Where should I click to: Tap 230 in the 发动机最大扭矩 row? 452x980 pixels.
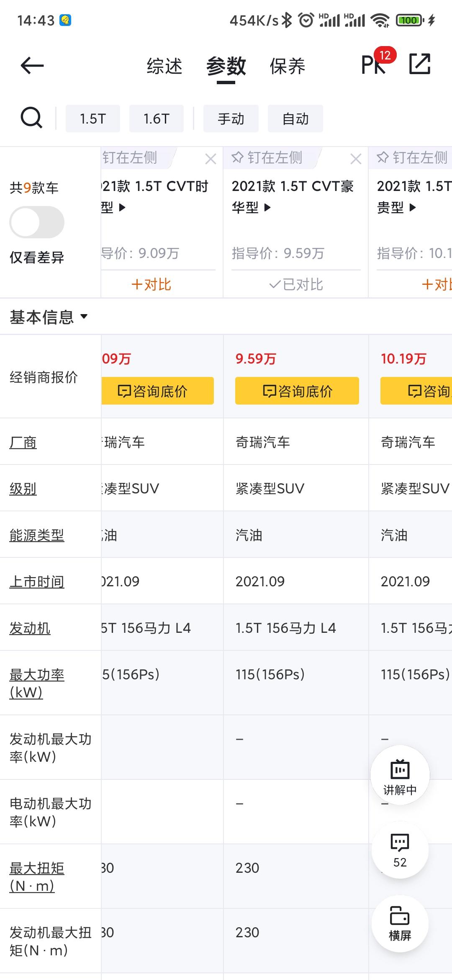tap(247, 933)
